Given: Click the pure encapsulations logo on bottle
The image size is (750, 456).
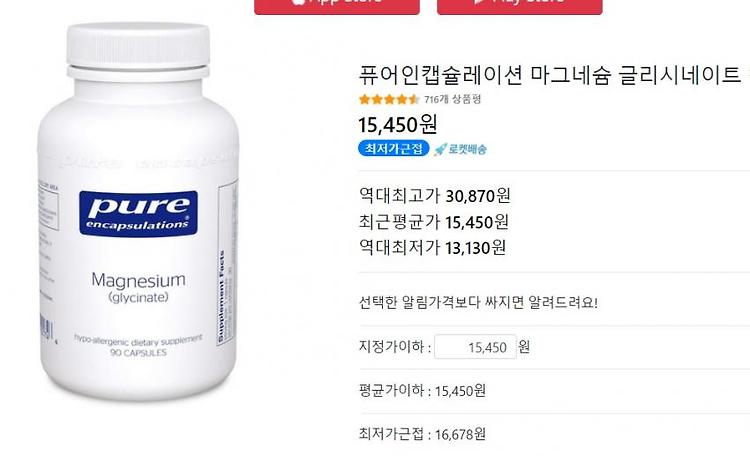Looking at the screenshot, I should pyautogui.click(x=138, y=213).
